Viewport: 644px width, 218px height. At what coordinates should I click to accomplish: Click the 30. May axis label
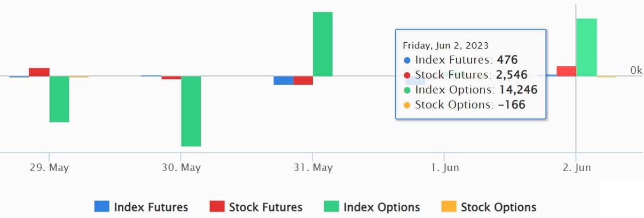pyautogui.click(x=181, y=168)
